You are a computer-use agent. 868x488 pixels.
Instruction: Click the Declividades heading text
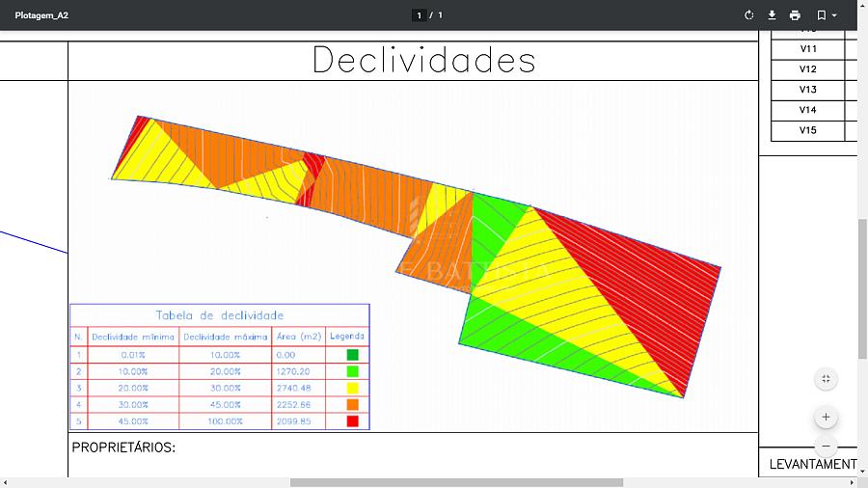click(x=423, y=61)
